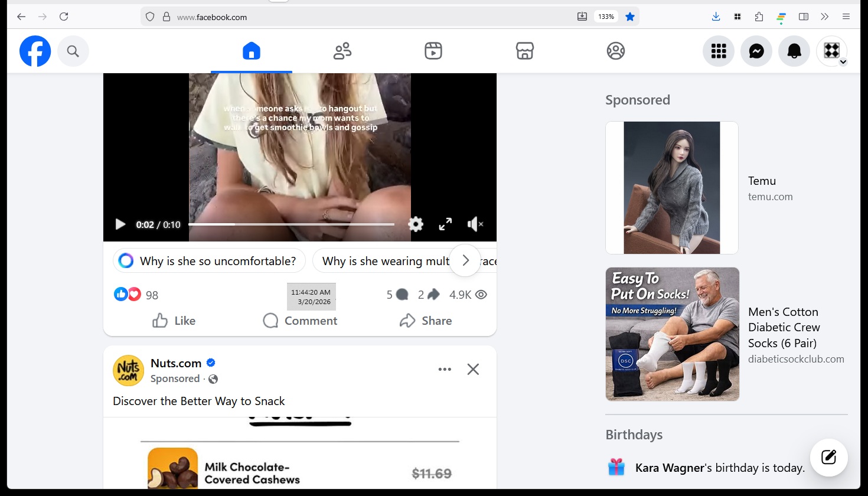Bookmark star in the address bar

click(630, 17)
